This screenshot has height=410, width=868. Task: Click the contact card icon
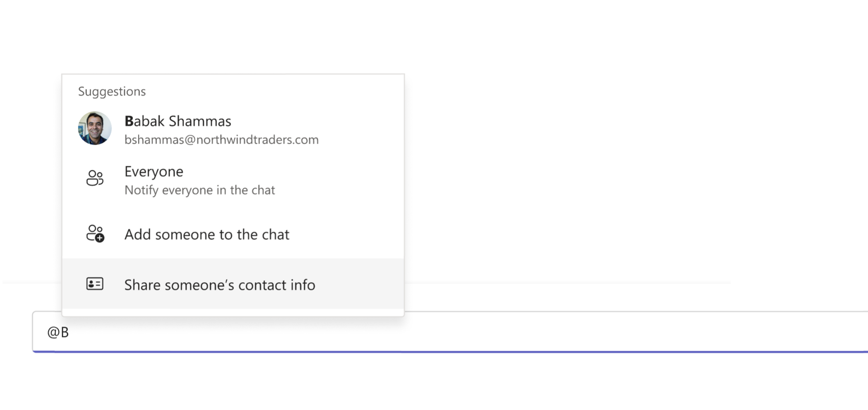point(95,284)
